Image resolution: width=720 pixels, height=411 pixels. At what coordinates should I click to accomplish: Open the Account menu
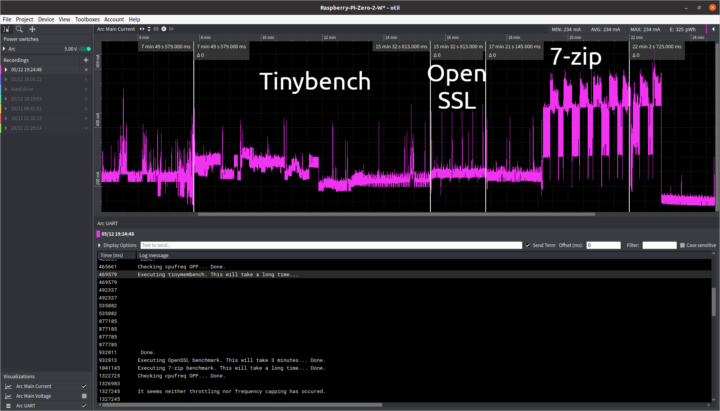pyautogui.click(x=114, y=19)
